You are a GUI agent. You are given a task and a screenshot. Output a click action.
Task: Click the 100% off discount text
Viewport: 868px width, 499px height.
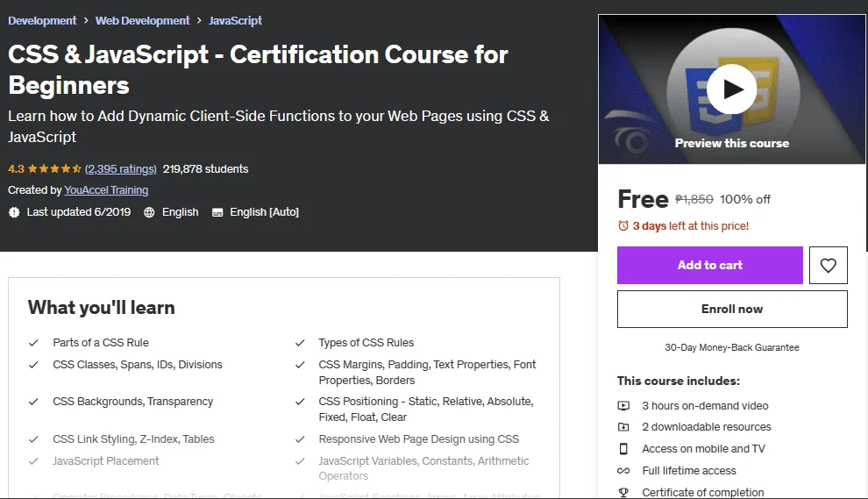(744, 199)
